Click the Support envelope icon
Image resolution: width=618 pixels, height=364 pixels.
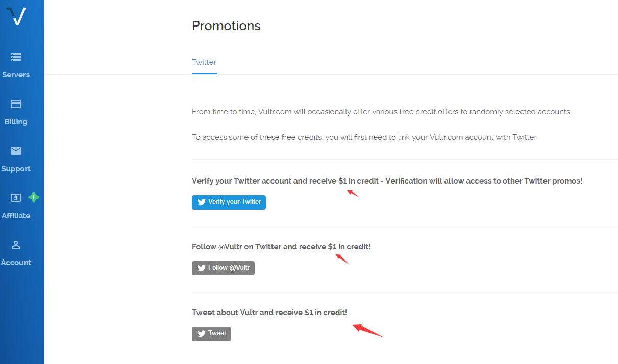pos(16,151)
